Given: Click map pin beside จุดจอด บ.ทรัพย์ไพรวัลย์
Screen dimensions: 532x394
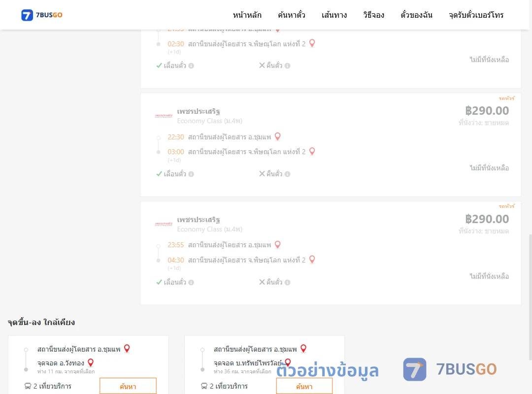Looking at the screenshot, I should click(x=288, y=363).
